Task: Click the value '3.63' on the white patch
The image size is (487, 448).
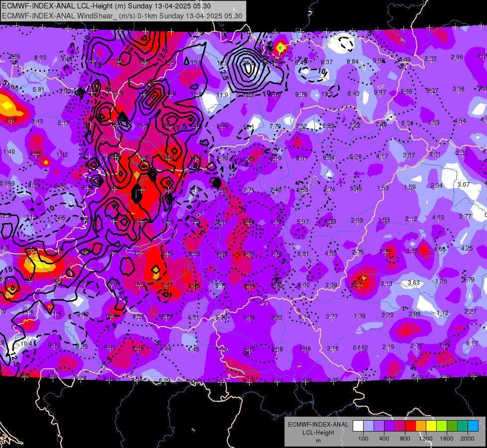Action: pos(414,283)
